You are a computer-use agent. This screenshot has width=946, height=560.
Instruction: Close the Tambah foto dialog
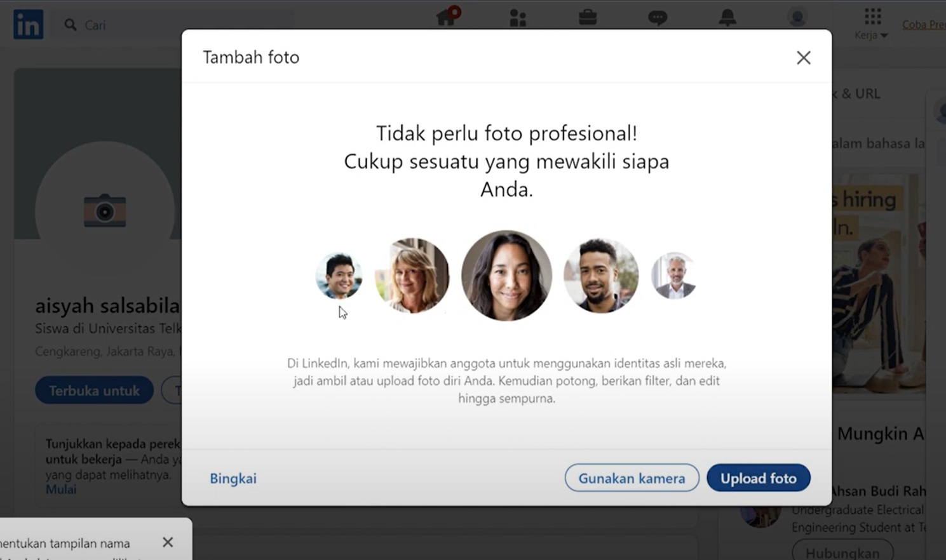[x=803, y=58]
